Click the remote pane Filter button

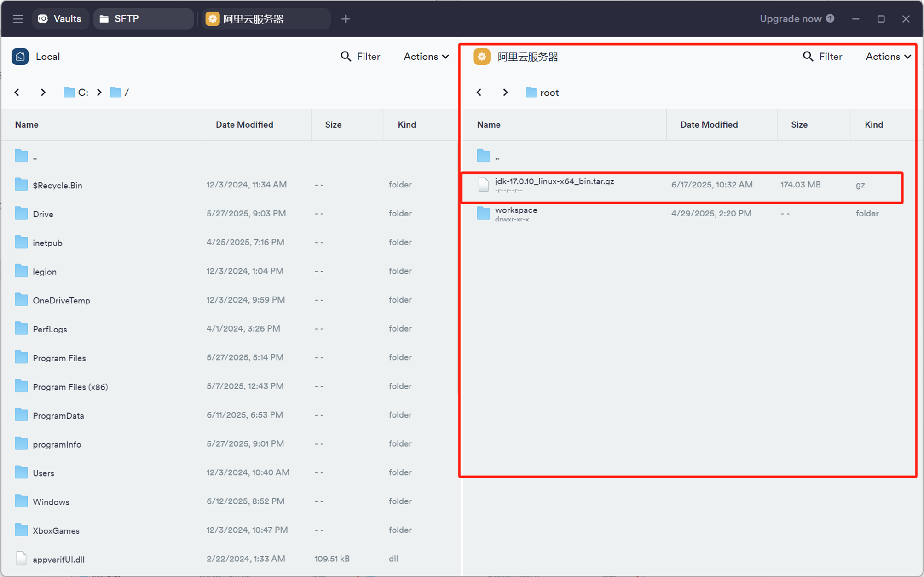(x=823, y=57)
